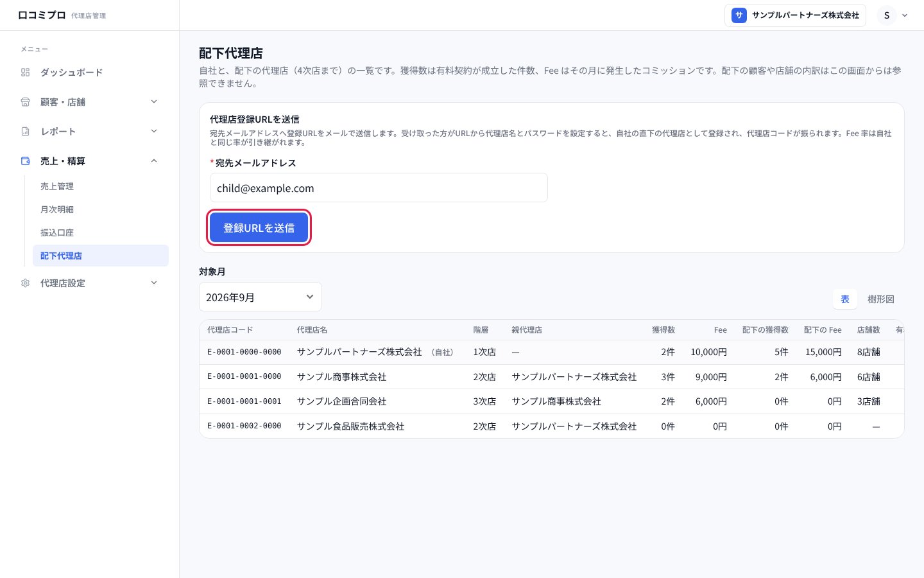Click サンプル企画合同会社 agency name cell
The width and height of the screenshot is (924, 578).
click(x=341, y=401)
